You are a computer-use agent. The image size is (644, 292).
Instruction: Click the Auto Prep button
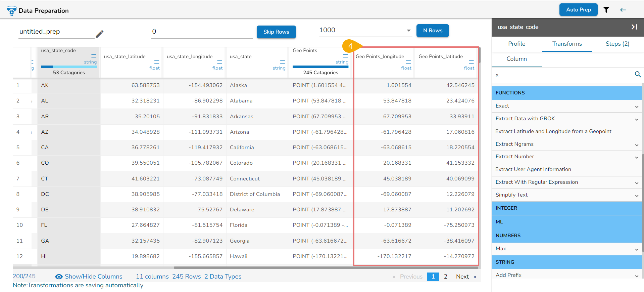pyautogui.click(x=578, y=10)
